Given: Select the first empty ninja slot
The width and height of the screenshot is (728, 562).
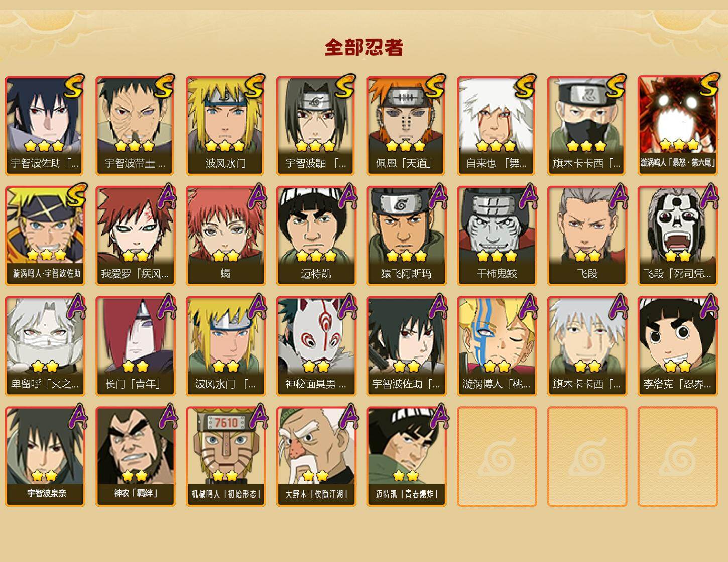Looking at the screenshot, I should pyautogui.click(x=497, y=456).
